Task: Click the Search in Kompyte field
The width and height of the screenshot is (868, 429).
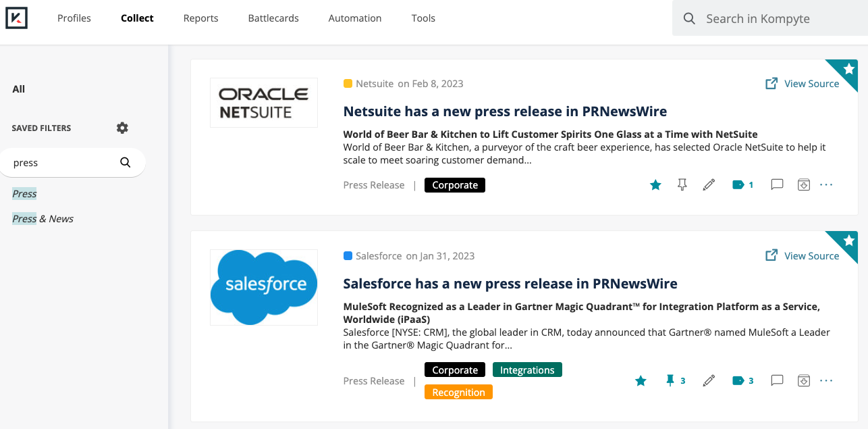Action: [770, 18]
